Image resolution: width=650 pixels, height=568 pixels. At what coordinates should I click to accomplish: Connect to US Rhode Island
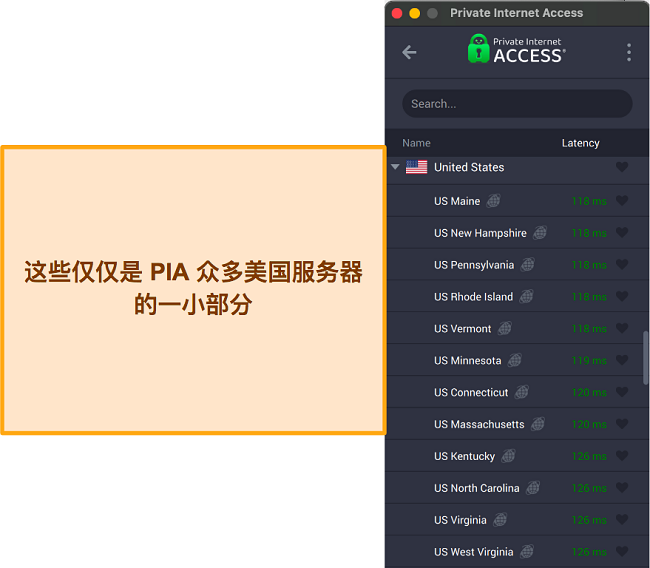coord(517,297)
